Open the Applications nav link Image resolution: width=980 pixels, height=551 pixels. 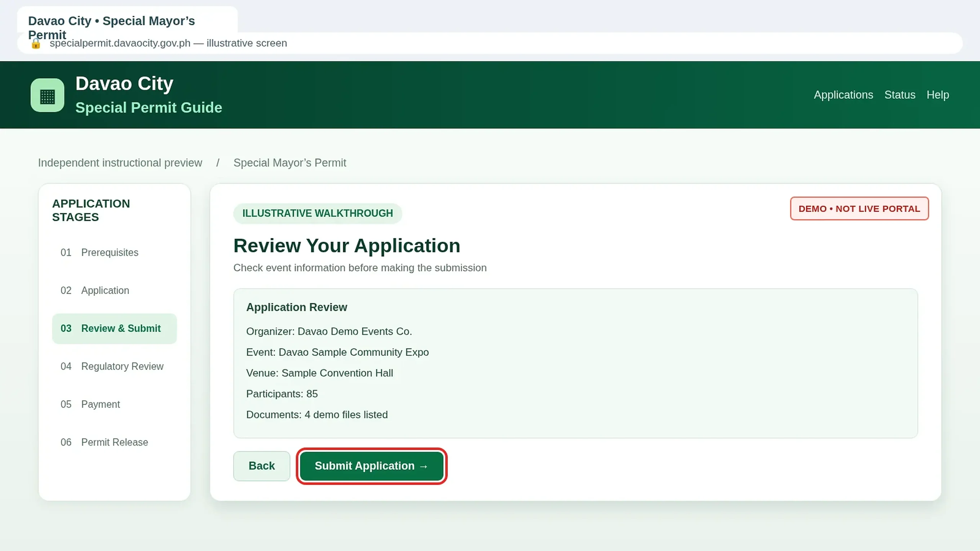click(843, 95)
